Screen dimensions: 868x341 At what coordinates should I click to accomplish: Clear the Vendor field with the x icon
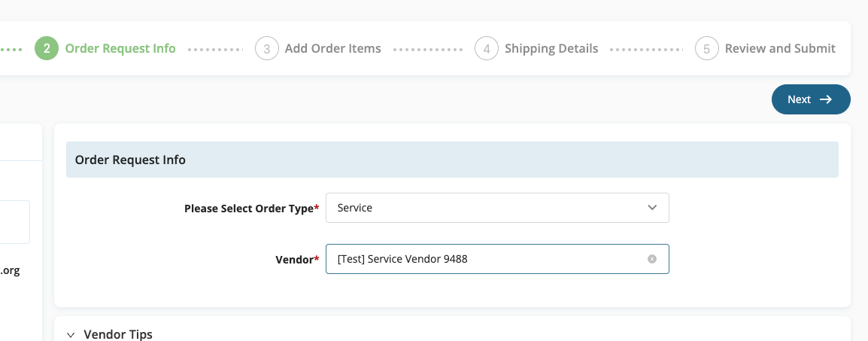tap(652, 258)
